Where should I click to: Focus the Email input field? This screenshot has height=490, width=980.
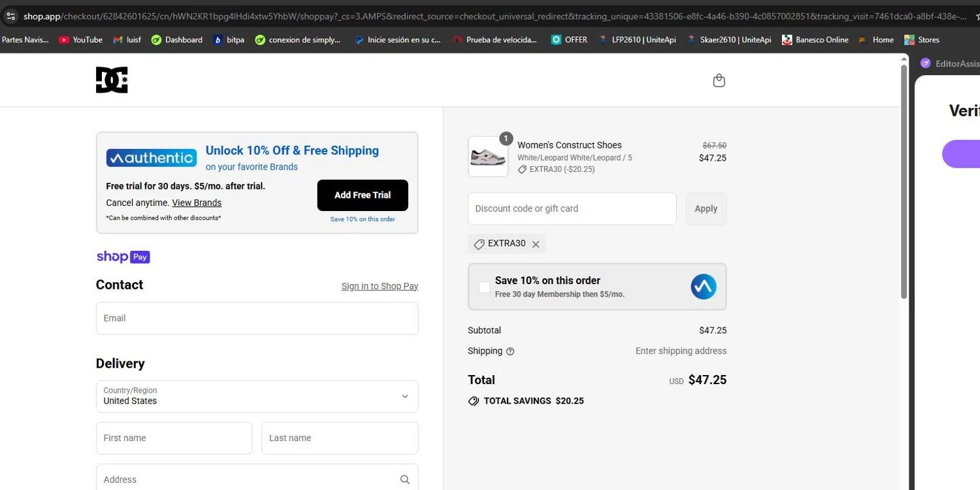click(x=257, y=318)
